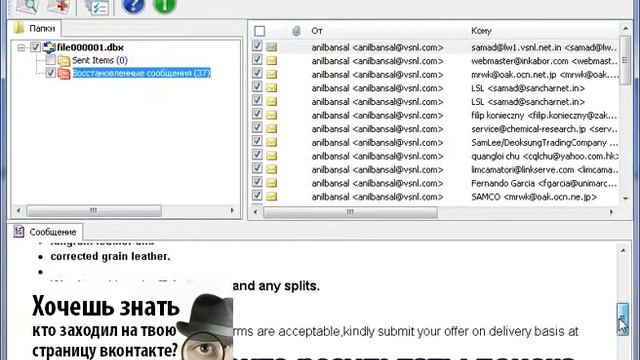
Task: Uncheck the SamLee/DeoksungTradingCompany message row
Action: 257,141
